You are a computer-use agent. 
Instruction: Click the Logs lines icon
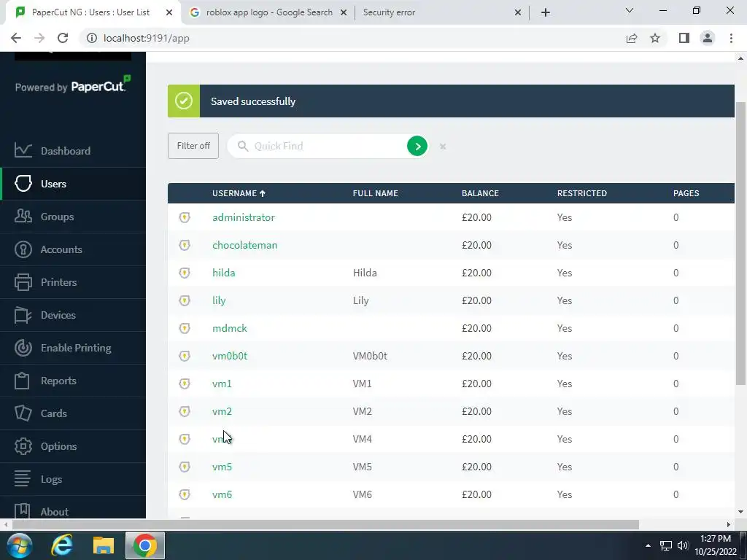(22, 478)
